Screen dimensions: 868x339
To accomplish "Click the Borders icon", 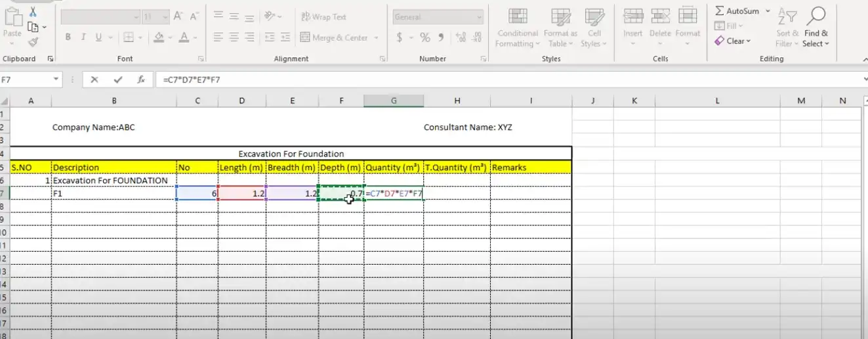I will 129,37.
